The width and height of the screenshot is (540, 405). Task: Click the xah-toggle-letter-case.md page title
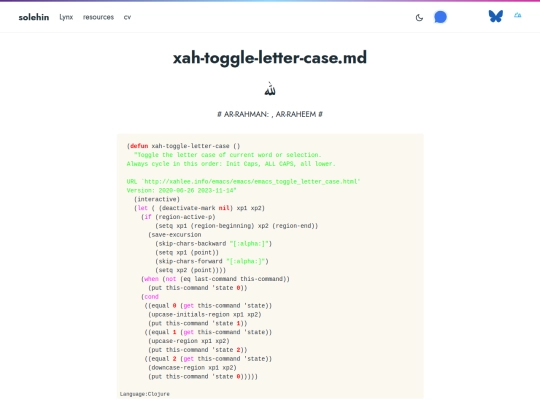pos(270,58)
